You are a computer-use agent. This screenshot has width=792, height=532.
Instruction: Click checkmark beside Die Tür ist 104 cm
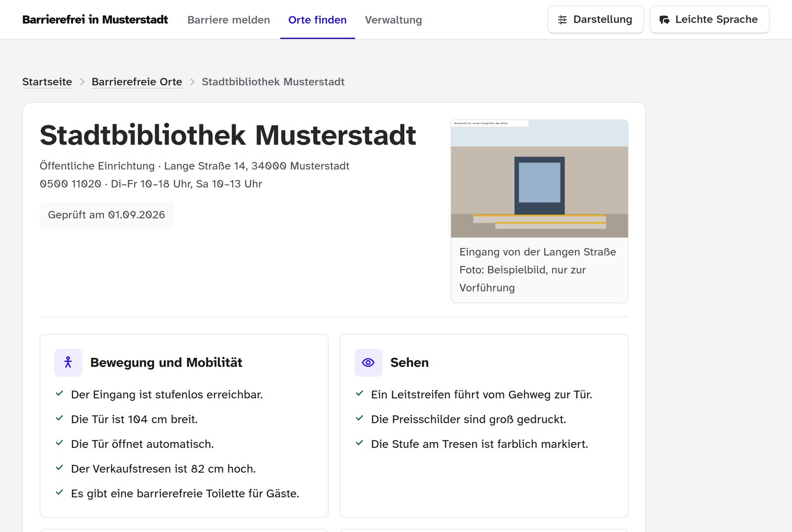click(59, 418)
